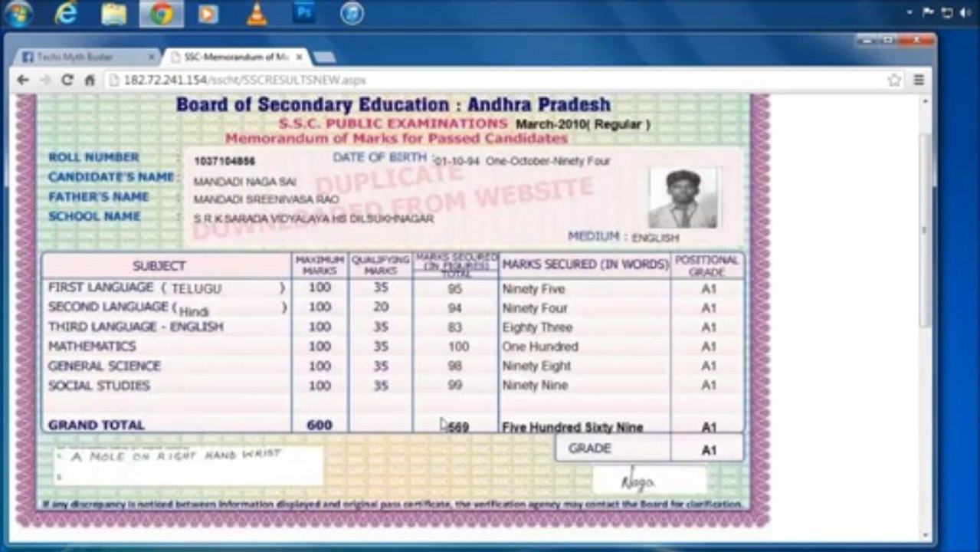Open a new tab button

pyautogui.click(x=323, y=58)
